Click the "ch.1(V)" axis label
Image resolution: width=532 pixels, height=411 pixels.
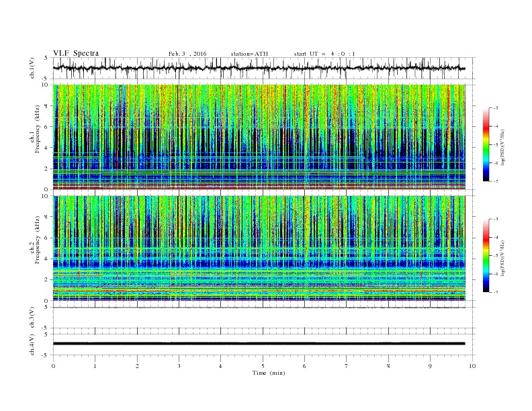point(32,68)
